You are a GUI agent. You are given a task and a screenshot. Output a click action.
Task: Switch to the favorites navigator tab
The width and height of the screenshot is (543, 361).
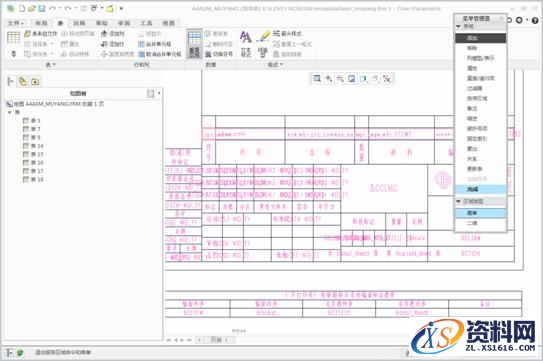point(35,81)
